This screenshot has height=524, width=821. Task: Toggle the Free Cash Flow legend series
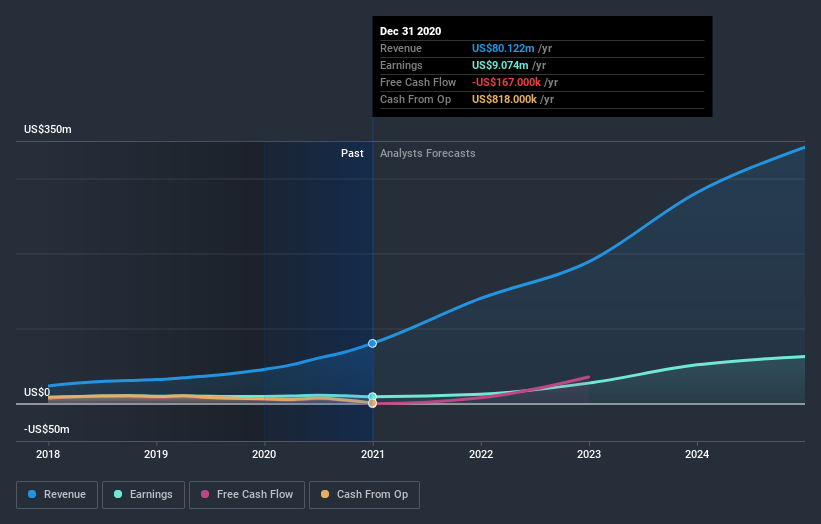click(x=247, y=495)
